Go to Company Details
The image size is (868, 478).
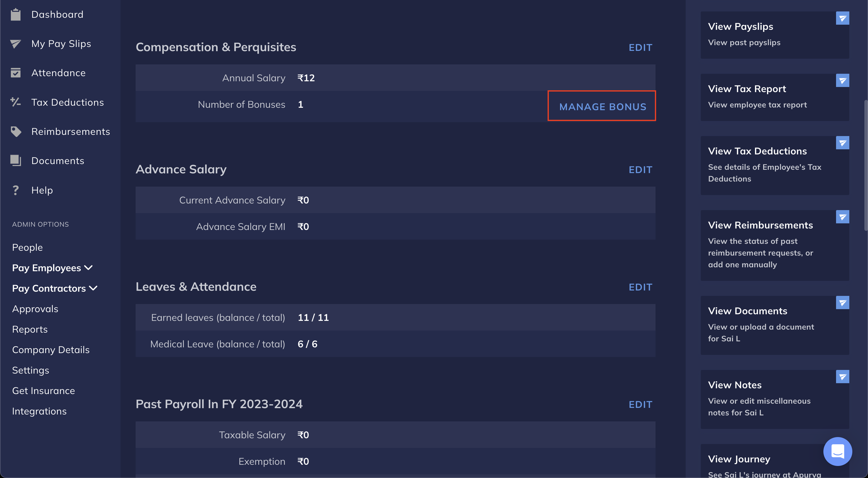(51, 350)
